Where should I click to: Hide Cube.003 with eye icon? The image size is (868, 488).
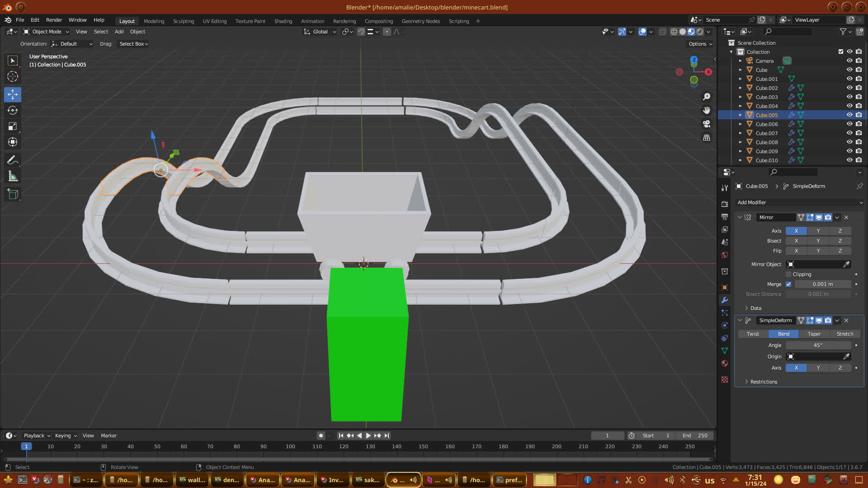849,97
